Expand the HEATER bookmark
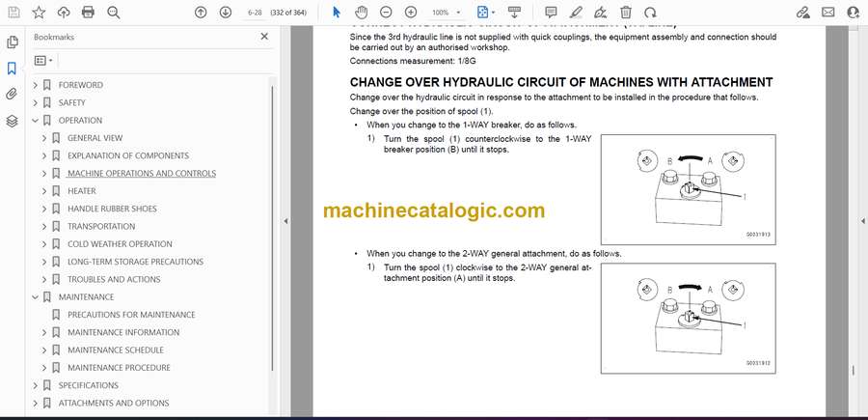 [44, 191]
